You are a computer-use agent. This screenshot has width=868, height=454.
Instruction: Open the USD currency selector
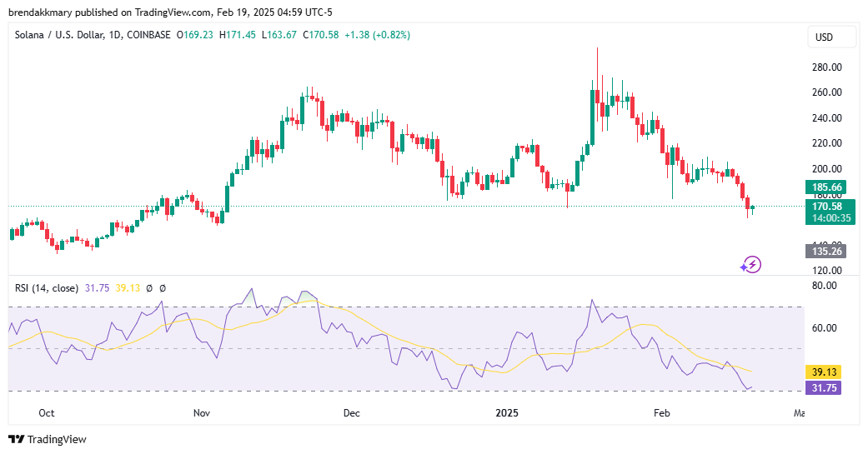824,37
